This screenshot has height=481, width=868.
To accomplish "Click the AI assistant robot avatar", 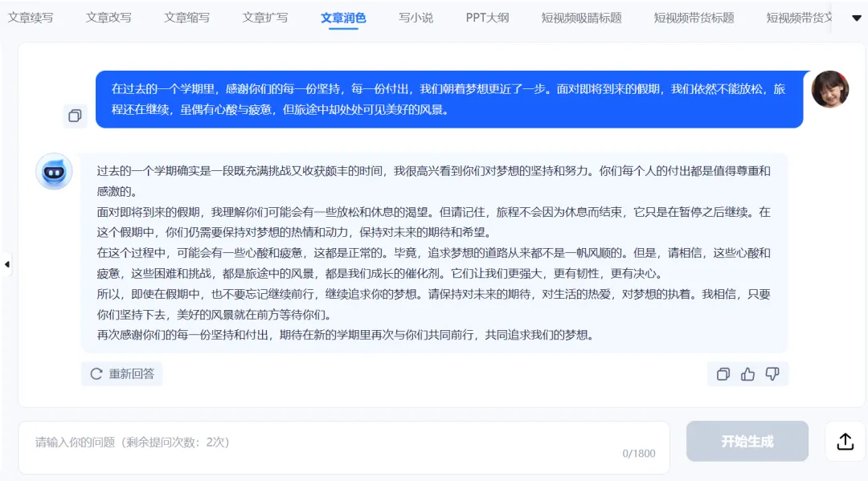I will pyautogui.click(x=53, y=171).
